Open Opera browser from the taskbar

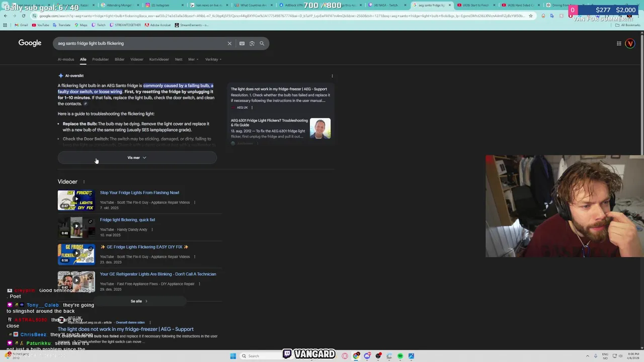345,356
